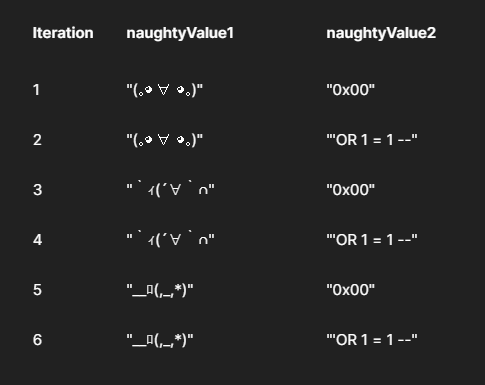Select iteration number 5
The image size is (485, 385).
pyautogui.click(x=37, y=290)
